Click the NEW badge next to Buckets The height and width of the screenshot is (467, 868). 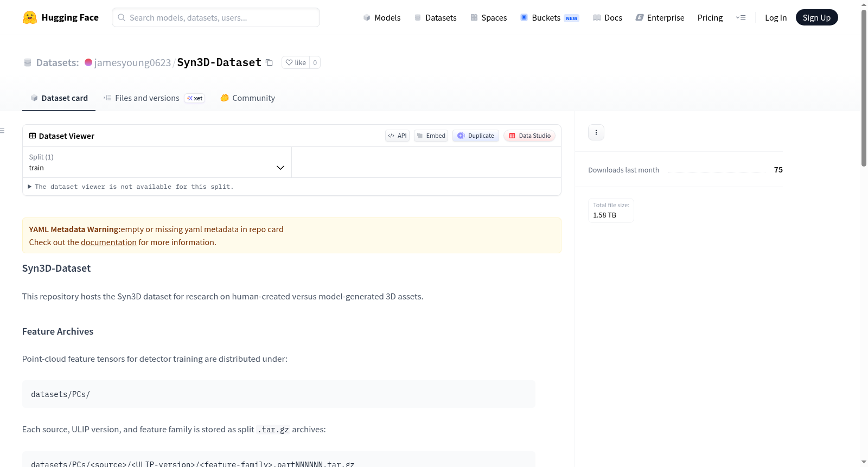coord(572,18)
